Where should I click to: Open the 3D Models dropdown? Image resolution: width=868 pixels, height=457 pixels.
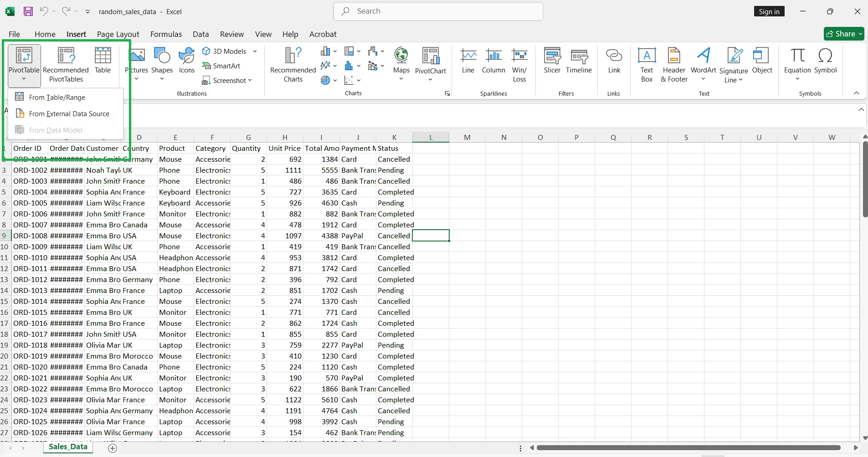(255, 51)
